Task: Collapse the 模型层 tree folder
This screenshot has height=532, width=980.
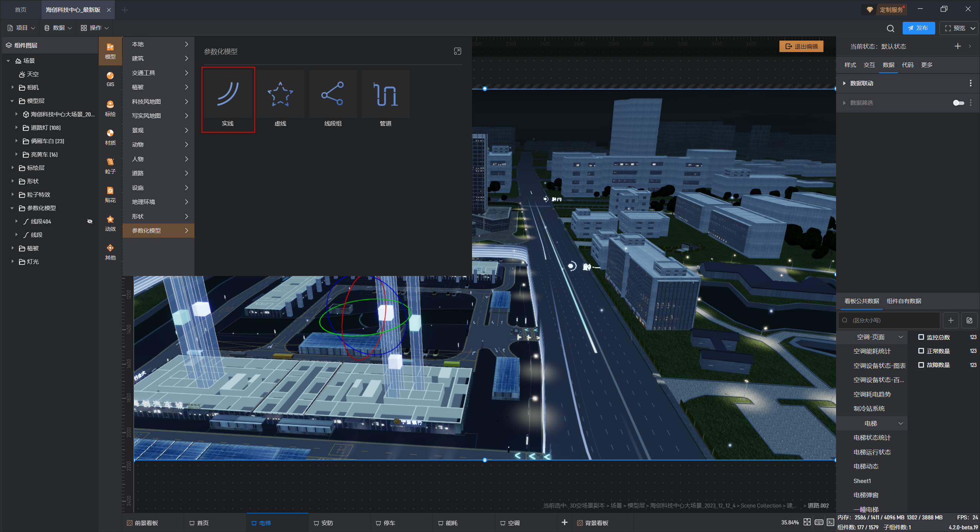Action: tap(12, 101)
